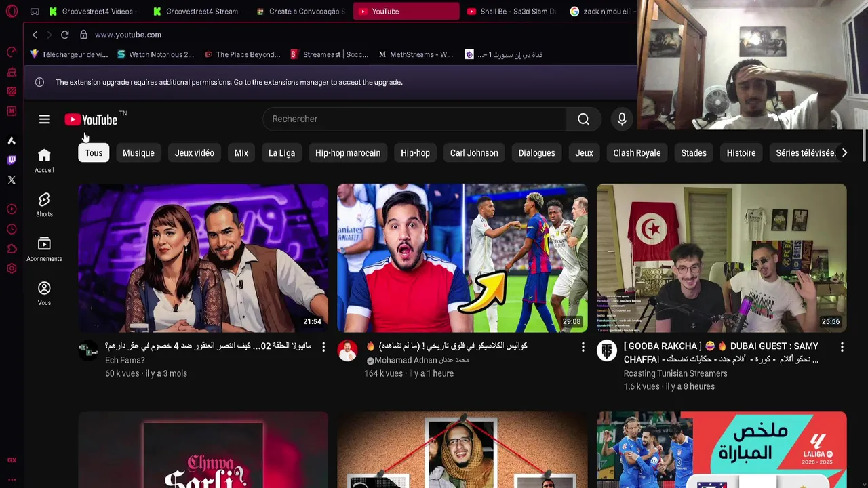Open Mohamad Adnan channel avatar

347,350
